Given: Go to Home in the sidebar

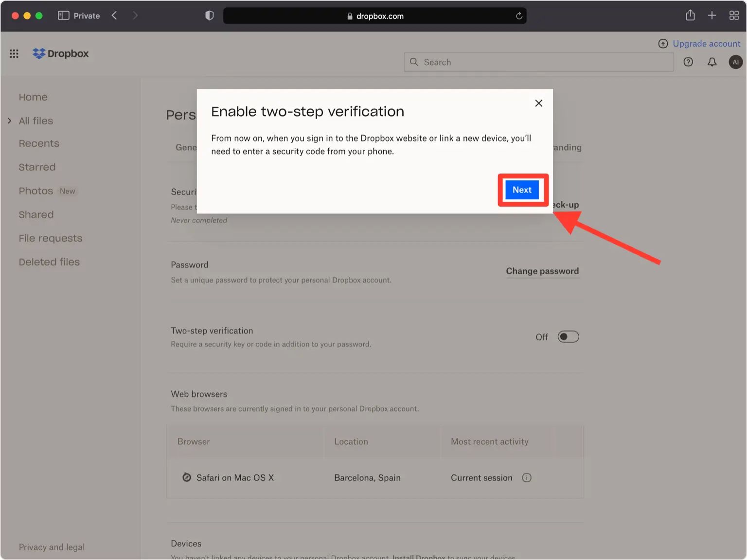Looking at the screenshot, I should pos(33,97).
